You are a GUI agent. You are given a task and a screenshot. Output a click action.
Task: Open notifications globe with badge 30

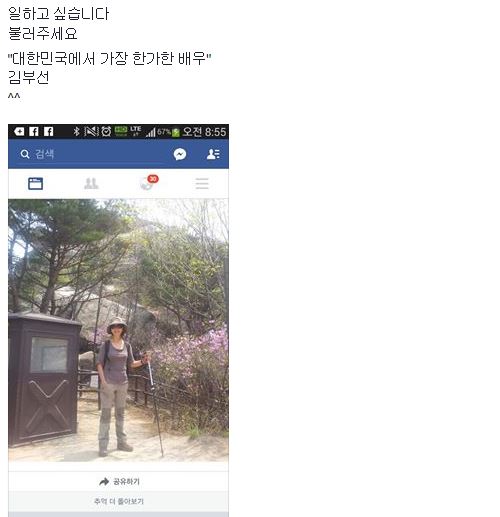click(x=148, y=183)
